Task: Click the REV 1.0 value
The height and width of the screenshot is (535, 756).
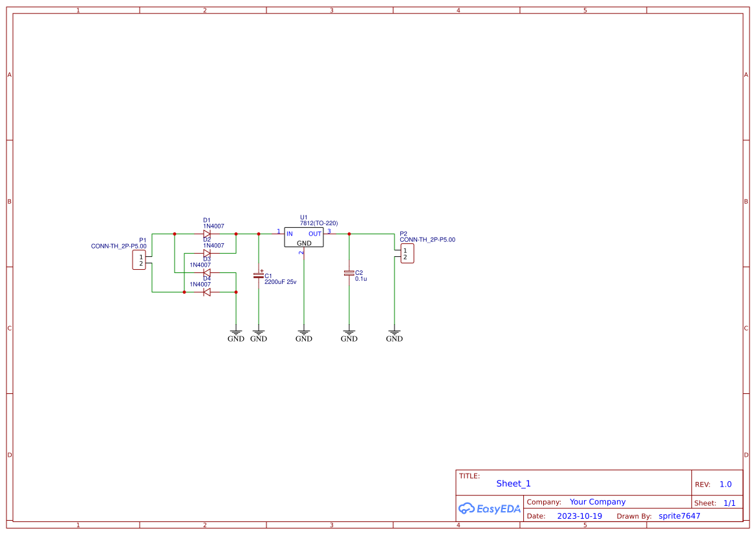Action: [724, 483]
